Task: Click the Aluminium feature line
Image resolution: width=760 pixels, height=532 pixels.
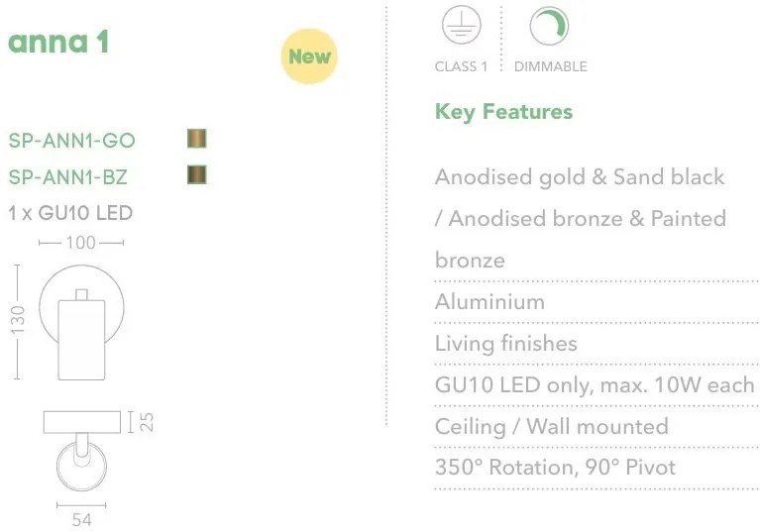Action: point(489,302)
